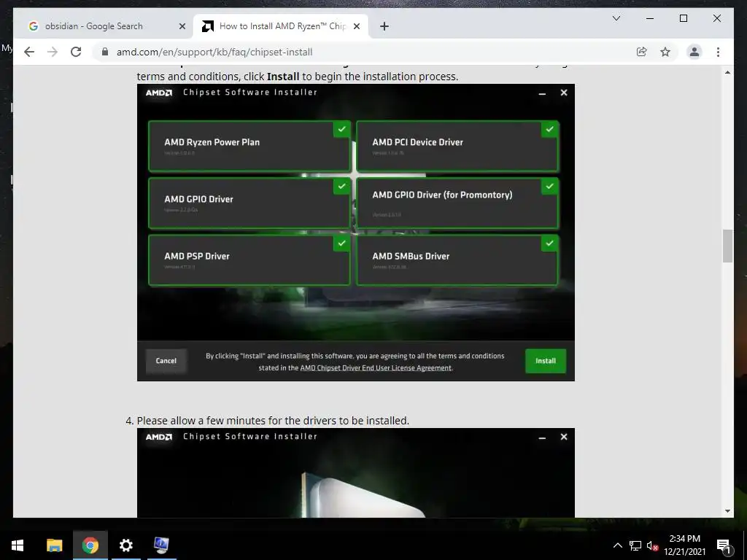The image size is (747, 560).
Task: Reload the AMD support page
Action: click(x=76, y=52)
